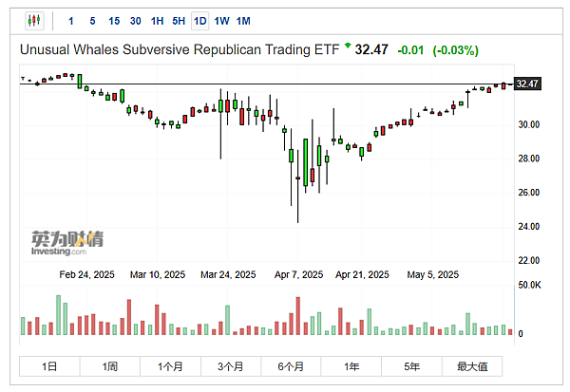
Task: Click the ETF title text
Action: [x=180, y=49]
